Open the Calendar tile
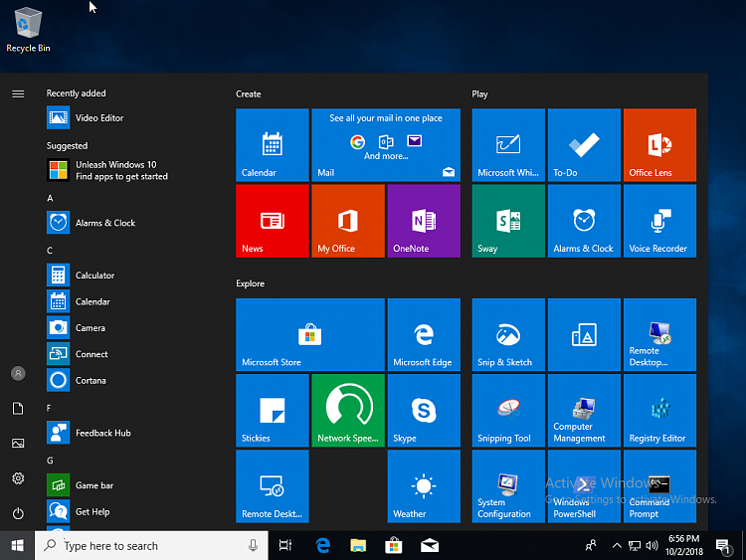The height and width of the screenshot is (560, 746). 273,145
